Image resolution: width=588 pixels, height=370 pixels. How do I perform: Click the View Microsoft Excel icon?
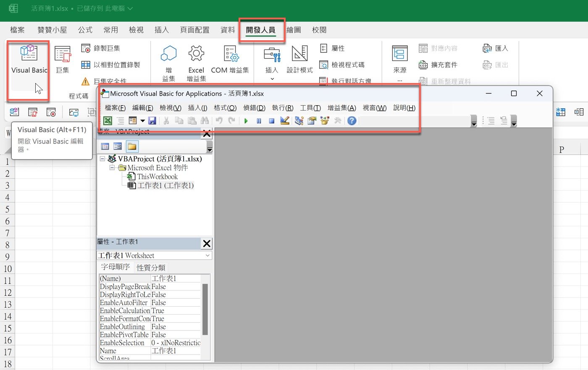(x=108, y=121)
